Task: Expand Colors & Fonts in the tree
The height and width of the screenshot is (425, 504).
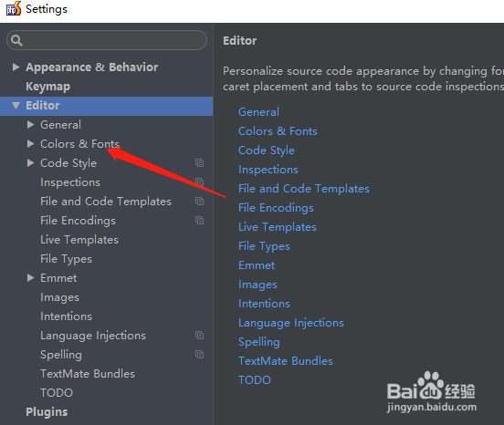Action: 30,143
